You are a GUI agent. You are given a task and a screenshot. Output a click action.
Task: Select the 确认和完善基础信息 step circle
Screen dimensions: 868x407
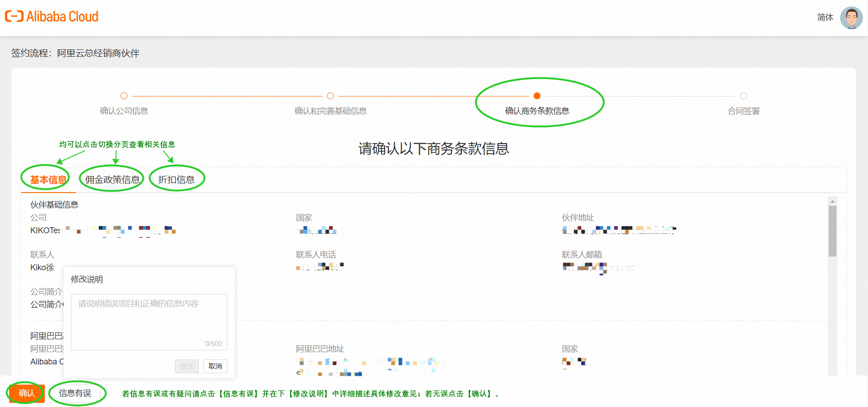point(330,96)
